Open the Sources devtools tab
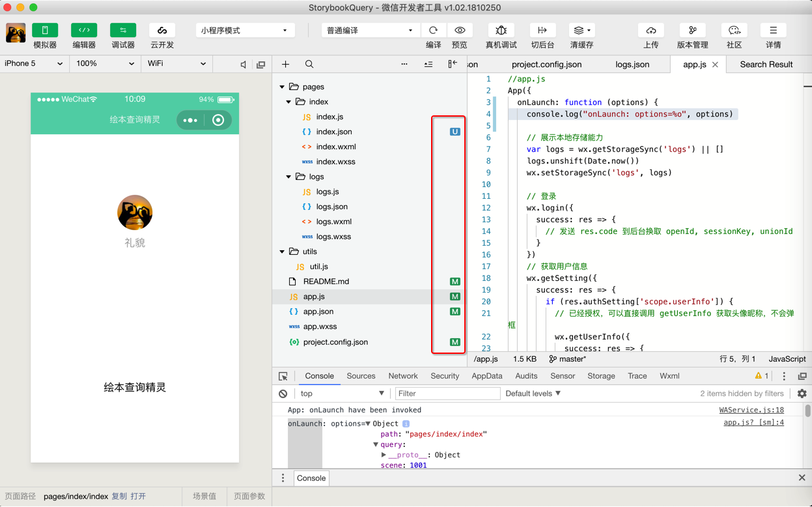The width and height of the screenshot is (812, 507). (x=361, y=376)
